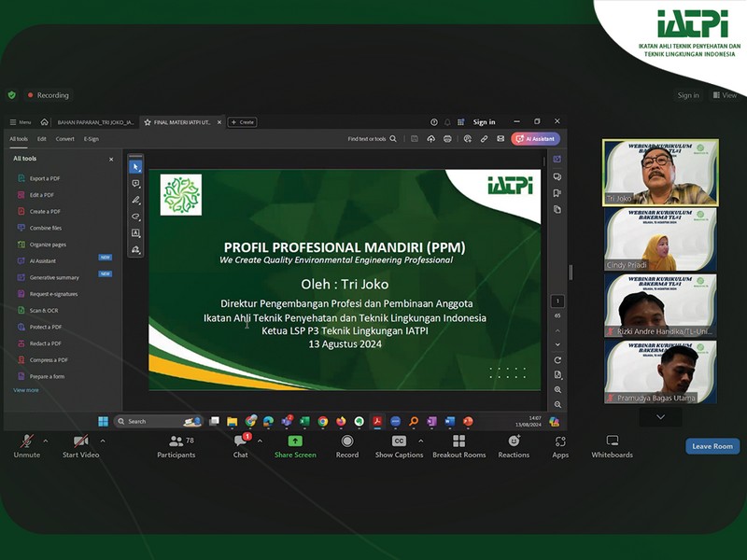The width and height of the screenshot is (747, 560).
Task: Switch to the FINAL MATERI IATPI tab
Action: coord(181,122)
